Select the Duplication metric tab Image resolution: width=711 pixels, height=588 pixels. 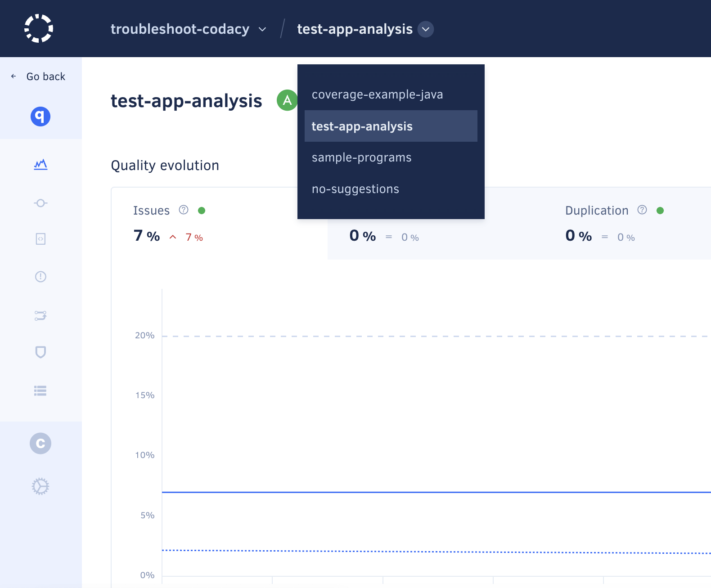tap(627, 224)
